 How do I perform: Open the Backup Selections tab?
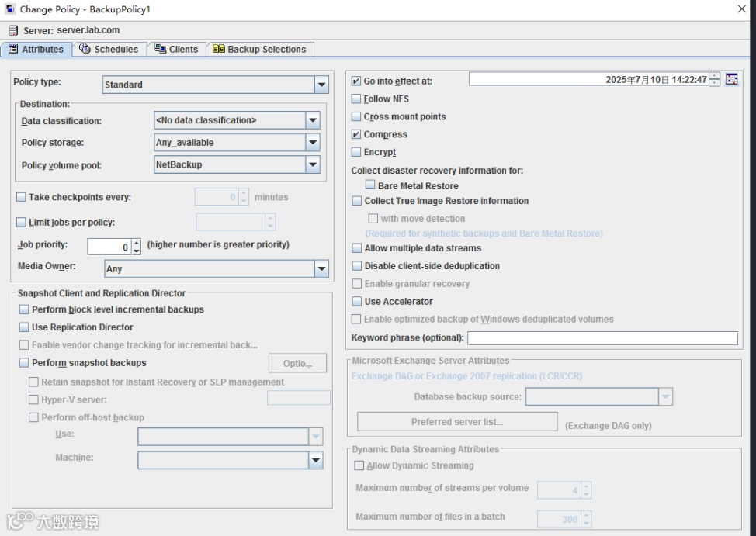coord(260,49)
